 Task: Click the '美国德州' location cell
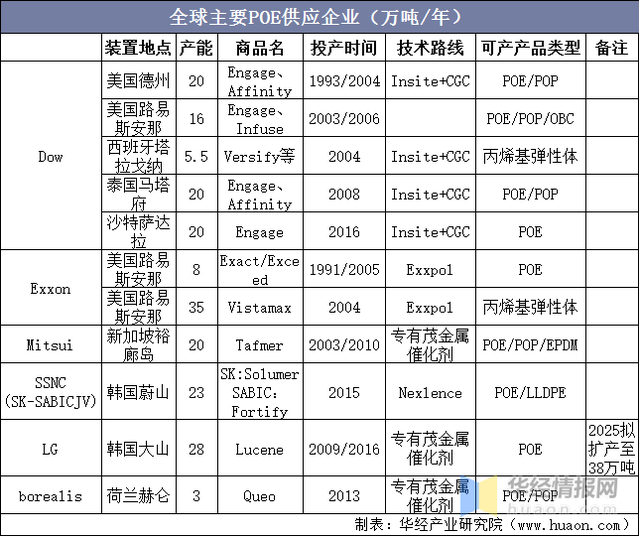(138, 80)
